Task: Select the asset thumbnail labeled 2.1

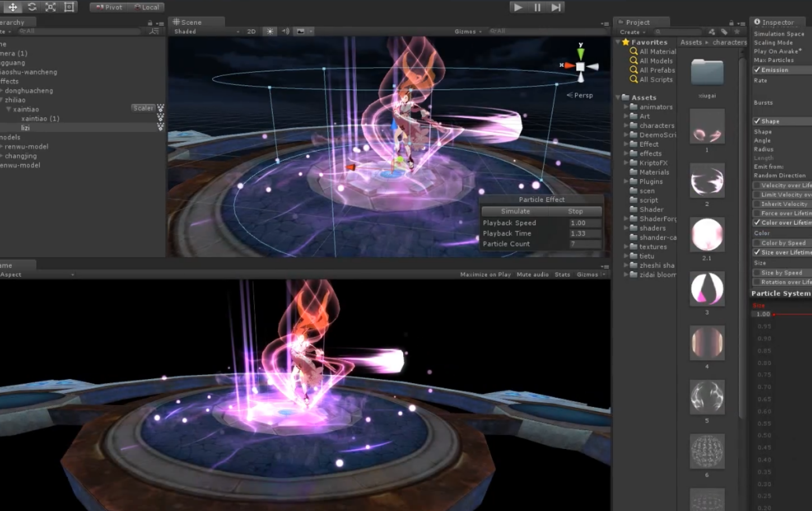Action: (x=707, y=234)
